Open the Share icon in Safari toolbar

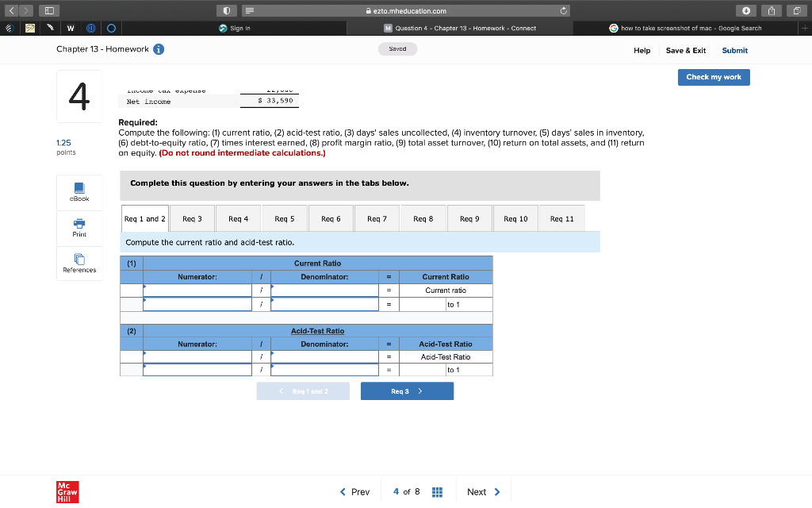tap(772, 10)
